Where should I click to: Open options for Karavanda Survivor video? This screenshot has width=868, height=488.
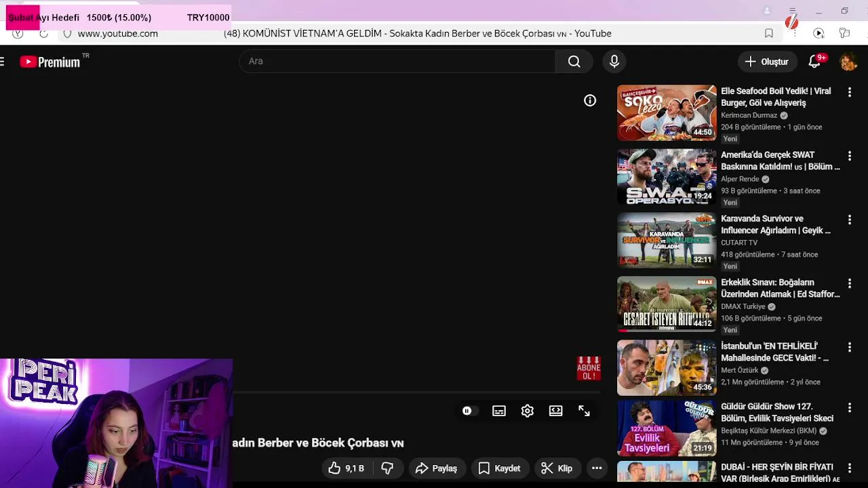(x=850, y=220)
